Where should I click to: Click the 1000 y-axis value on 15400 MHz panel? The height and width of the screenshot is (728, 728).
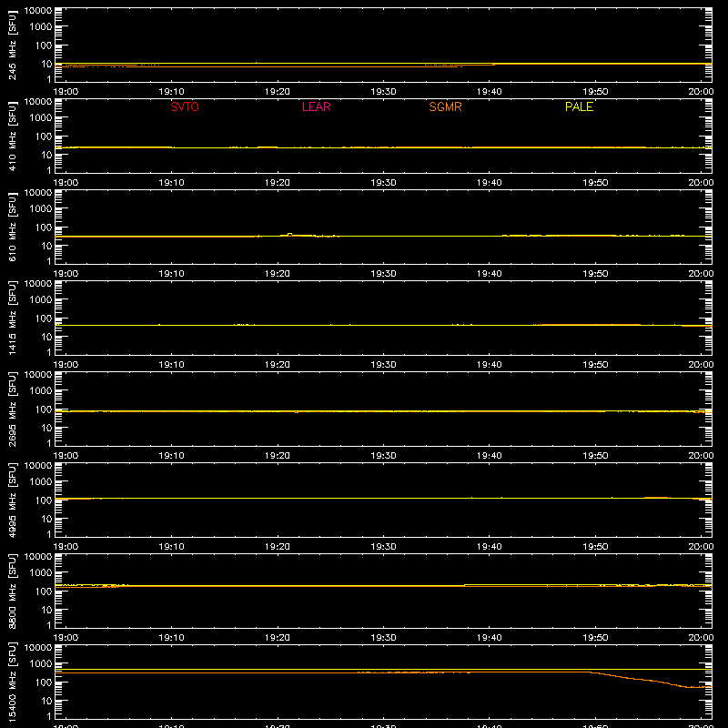(41, 664)
